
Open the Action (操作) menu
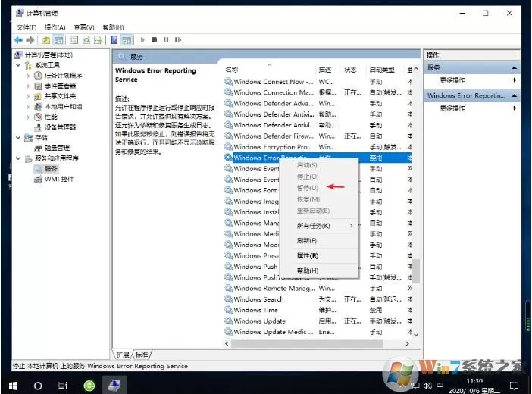[55, 27]
